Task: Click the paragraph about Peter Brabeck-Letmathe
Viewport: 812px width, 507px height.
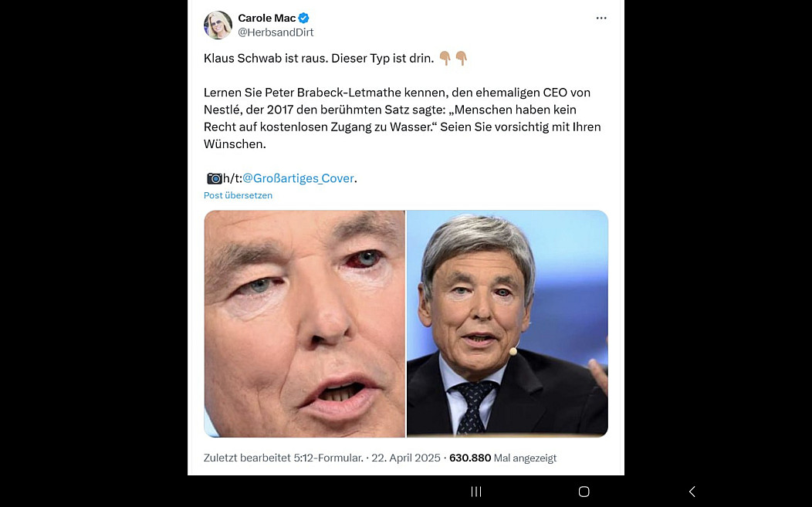Action: [402, 118]
